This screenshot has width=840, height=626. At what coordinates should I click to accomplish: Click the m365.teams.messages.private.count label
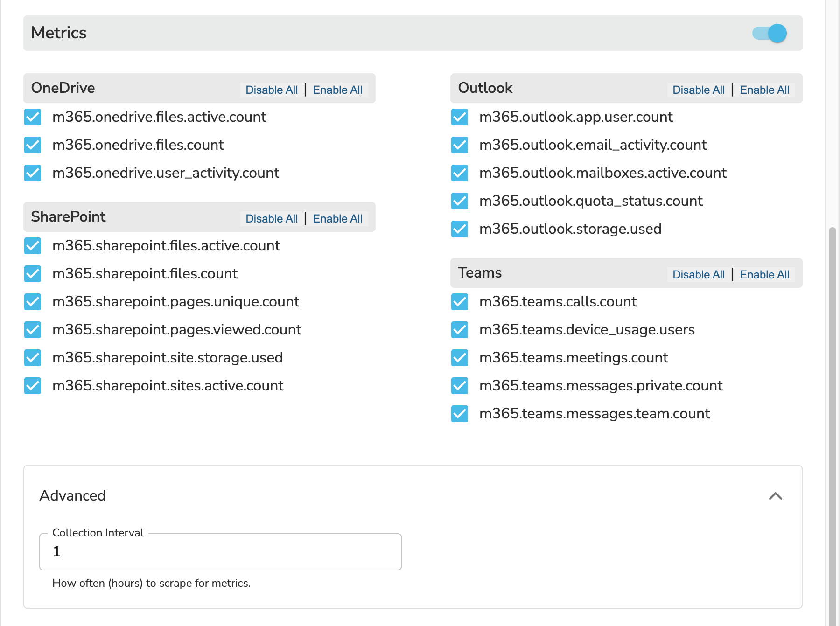point(601,386)
